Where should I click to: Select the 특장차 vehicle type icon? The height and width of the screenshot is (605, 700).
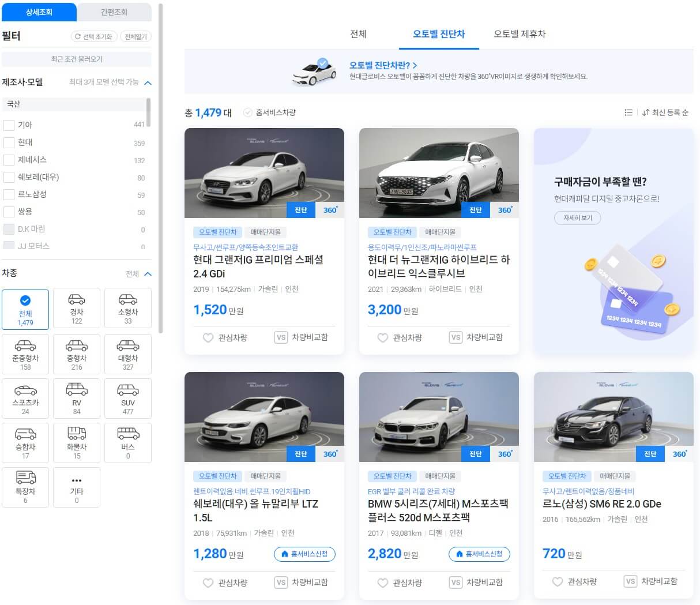coord(25,487)
